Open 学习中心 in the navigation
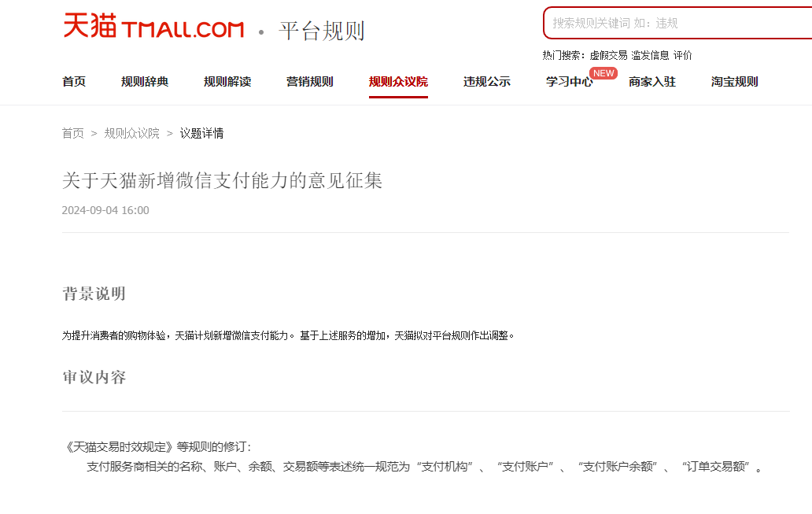Screen dimensions: 812x514 coord(569,82)
